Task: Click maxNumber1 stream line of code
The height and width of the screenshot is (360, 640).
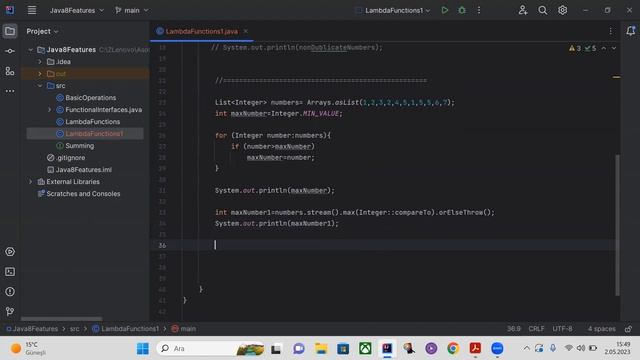Action: [x=354, y=212]
